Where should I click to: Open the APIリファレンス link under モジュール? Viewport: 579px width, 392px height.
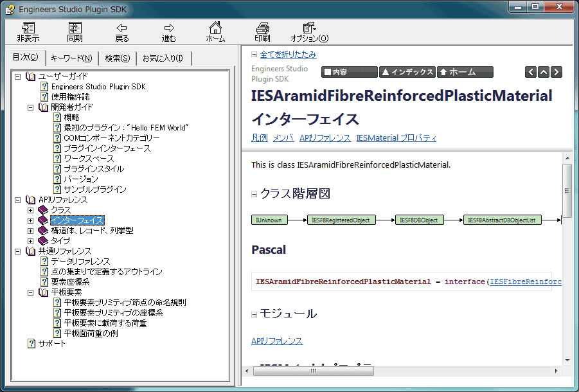point(277,341)
